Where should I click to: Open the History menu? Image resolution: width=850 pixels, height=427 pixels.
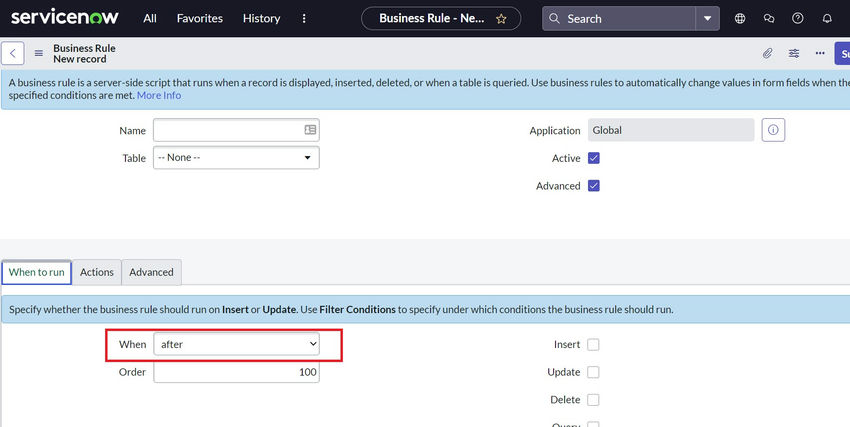coord(261,18)
